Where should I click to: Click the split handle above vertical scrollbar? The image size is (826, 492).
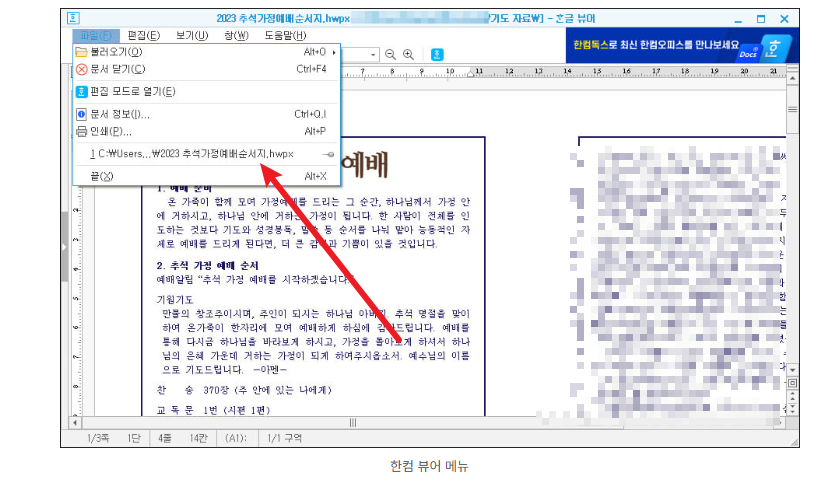(792, 68)
